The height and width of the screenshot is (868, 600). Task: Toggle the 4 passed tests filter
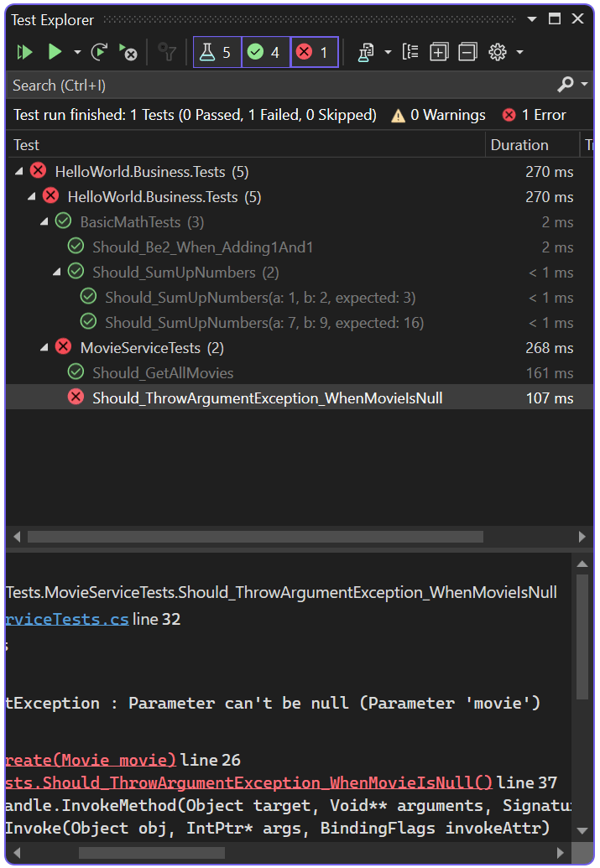click(x=265, y=51)
